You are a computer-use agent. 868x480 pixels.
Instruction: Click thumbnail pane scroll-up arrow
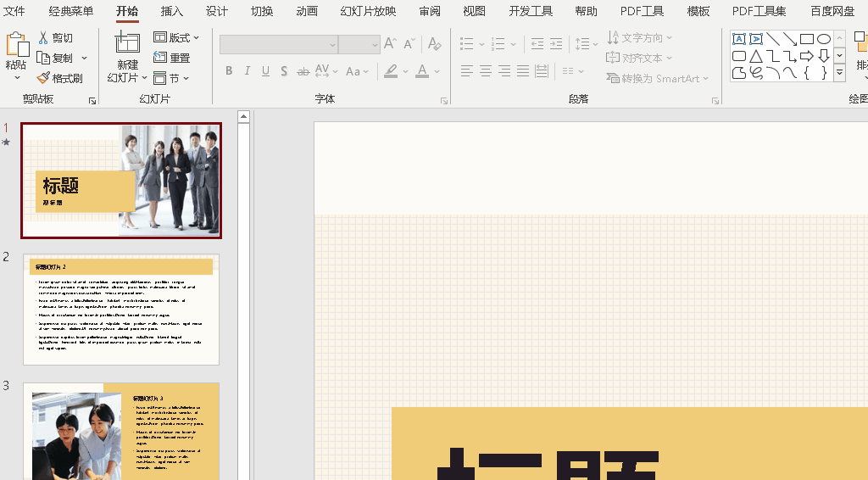(243, 116)
